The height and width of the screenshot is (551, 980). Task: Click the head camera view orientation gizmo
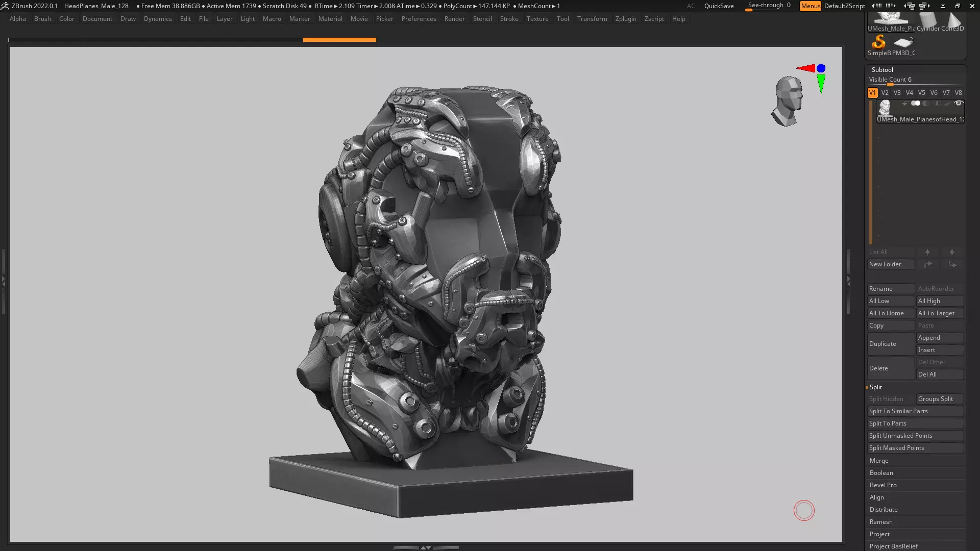click(x=788, y=101)
